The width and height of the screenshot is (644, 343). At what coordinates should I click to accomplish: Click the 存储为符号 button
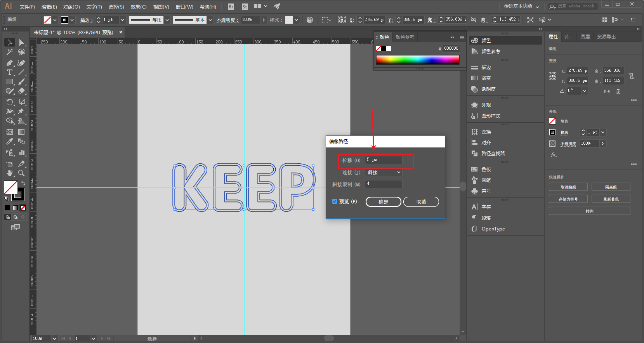click(x=568, y=199)
